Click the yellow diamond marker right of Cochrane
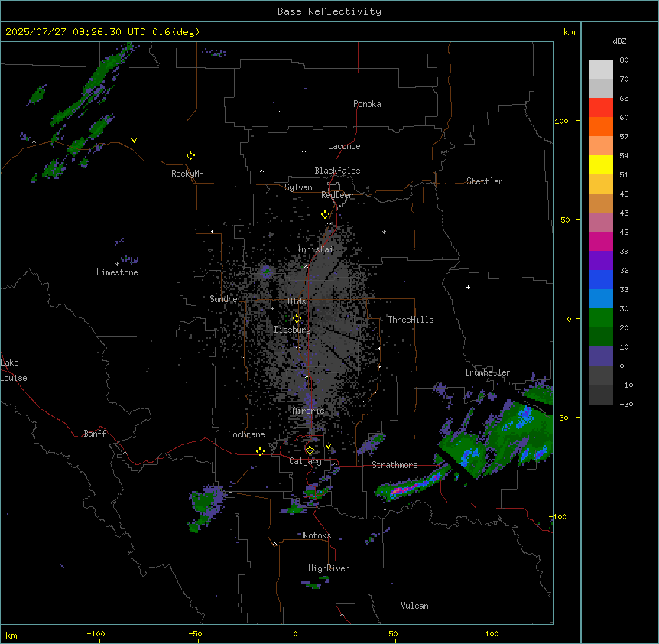The width and height of the screenshot is (659, 644). (x=260, y=451)
